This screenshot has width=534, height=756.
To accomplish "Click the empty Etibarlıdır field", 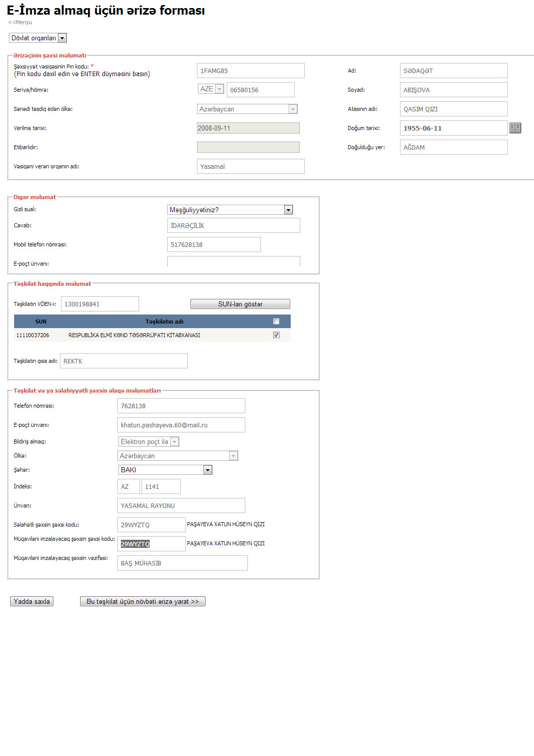I will click(x=248, y=147).
